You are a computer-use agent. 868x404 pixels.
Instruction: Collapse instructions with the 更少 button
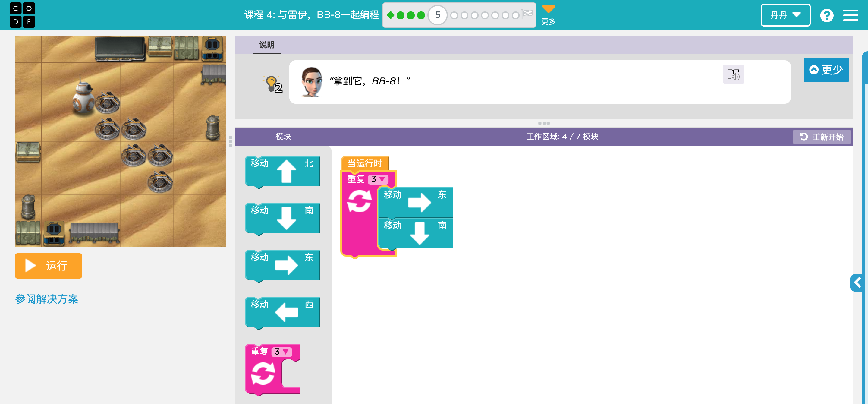pyautogui.click(x=826, y=70)
